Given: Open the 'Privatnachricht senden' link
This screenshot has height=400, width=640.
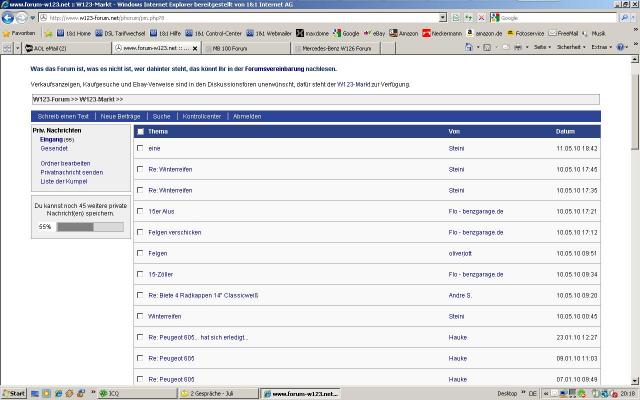Looking at the screenshot, I should click(72, 172).
